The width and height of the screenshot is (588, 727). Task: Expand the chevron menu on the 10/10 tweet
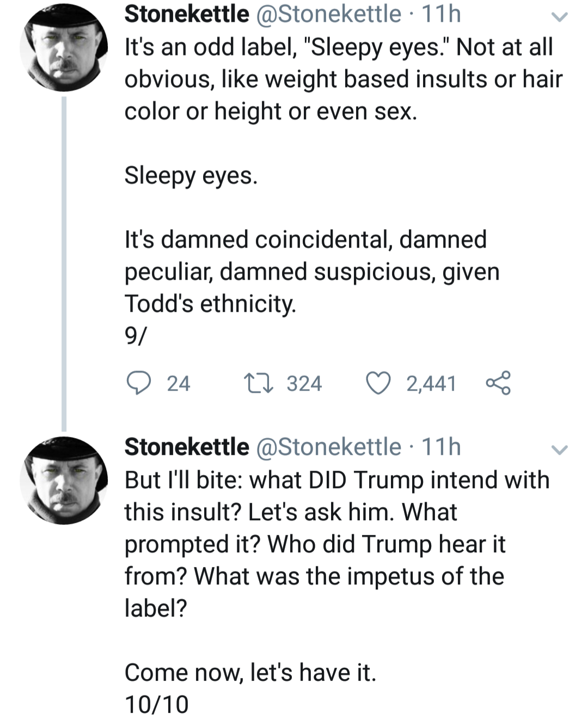click(559, 449)
